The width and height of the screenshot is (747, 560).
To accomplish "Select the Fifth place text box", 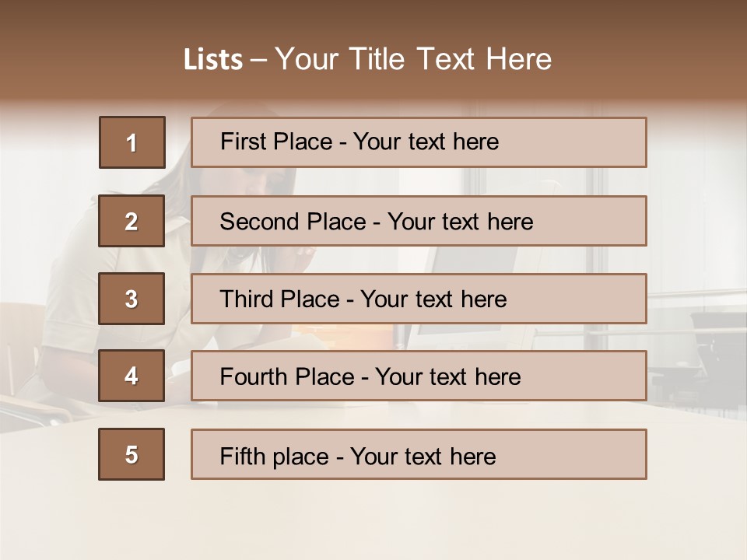I will 419,454.
